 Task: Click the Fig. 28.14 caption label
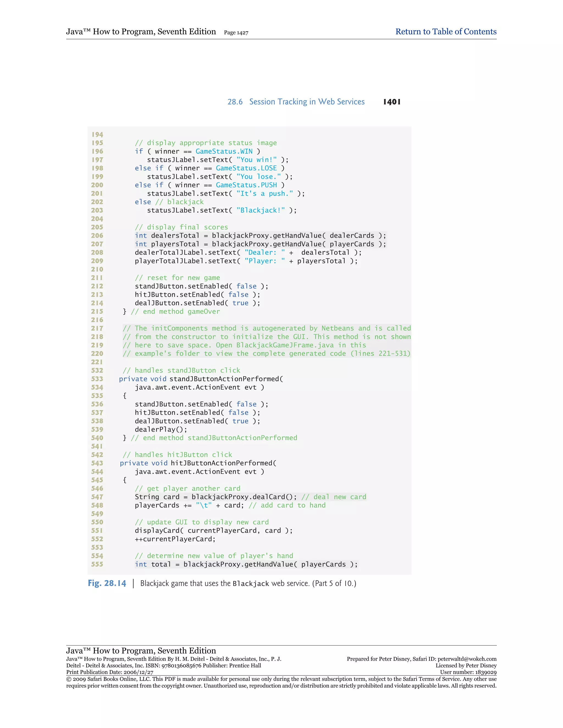point(107,583)
